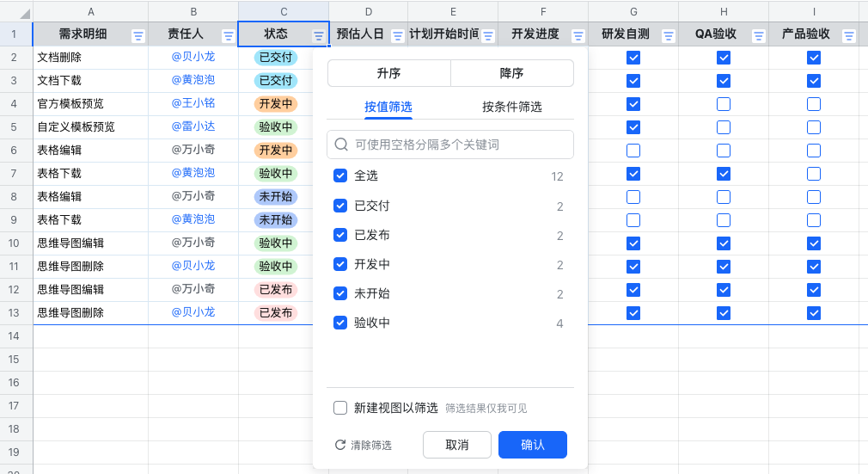Open filter icon in 研发自测 header

pos(668,36)
